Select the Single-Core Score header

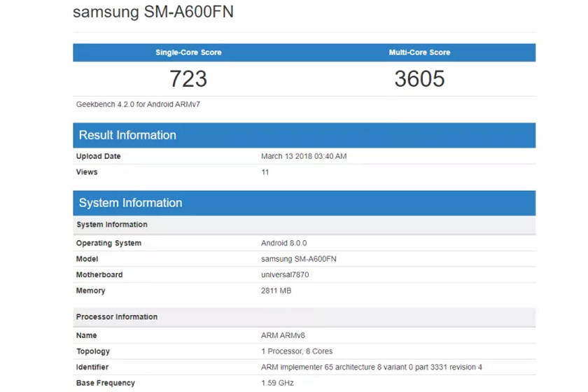click(188, 52)
